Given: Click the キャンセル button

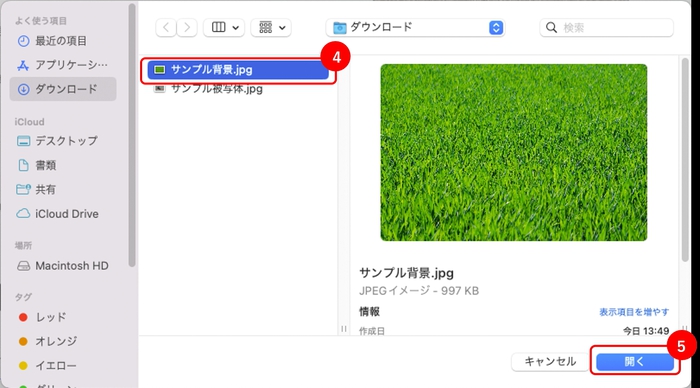Looking at the screenshot, I should 550,362.
